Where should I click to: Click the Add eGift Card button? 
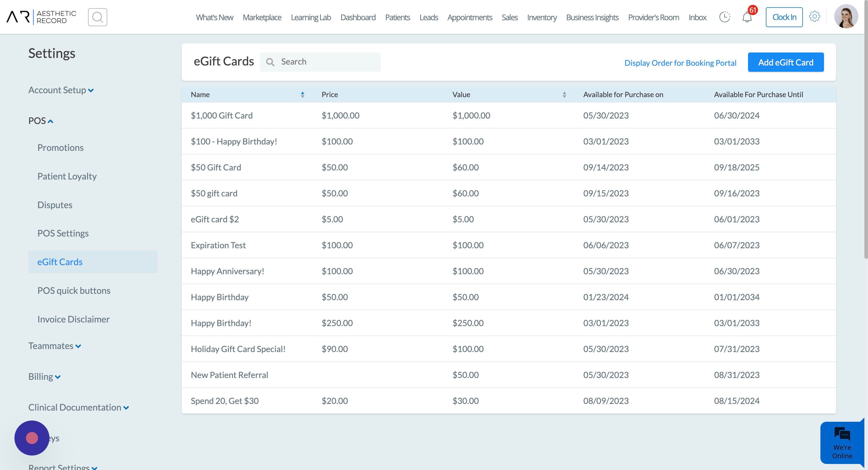(x=785, y=62)
